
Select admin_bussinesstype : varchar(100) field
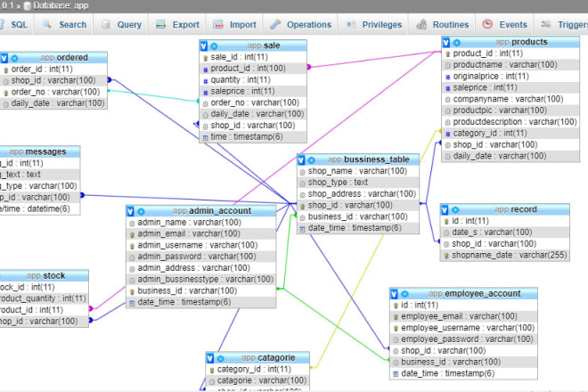coord(201,280)
